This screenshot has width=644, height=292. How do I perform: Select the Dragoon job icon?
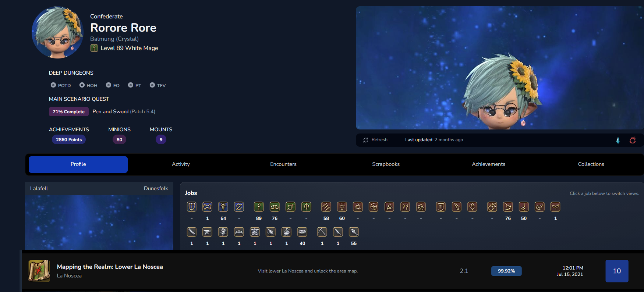tap(342, 207)
